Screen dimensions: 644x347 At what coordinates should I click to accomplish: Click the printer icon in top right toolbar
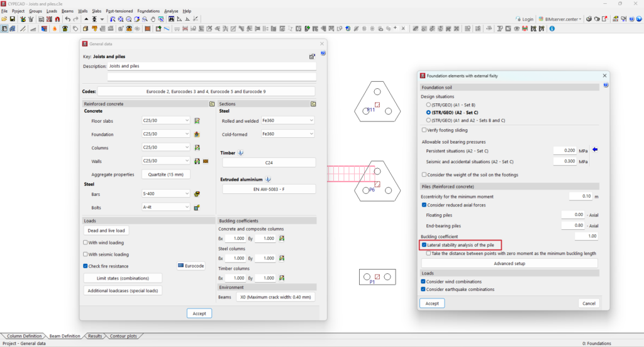[589, 19]
